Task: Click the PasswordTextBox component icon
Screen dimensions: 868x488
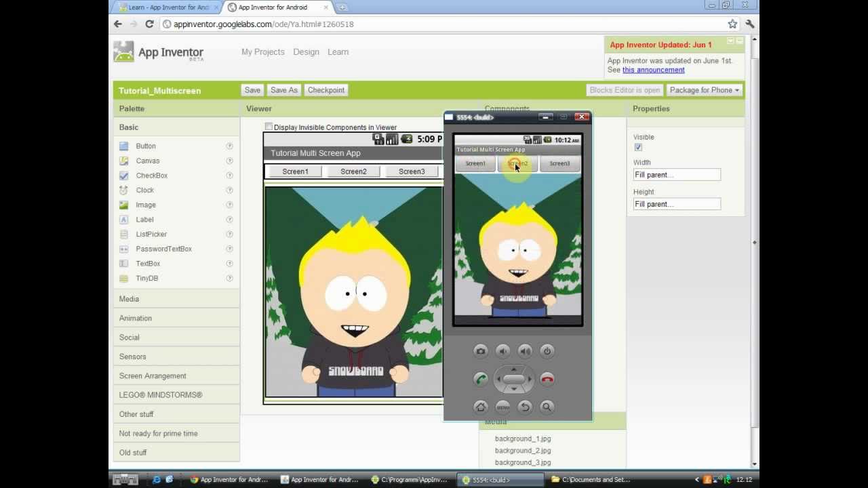Action: 123,249
